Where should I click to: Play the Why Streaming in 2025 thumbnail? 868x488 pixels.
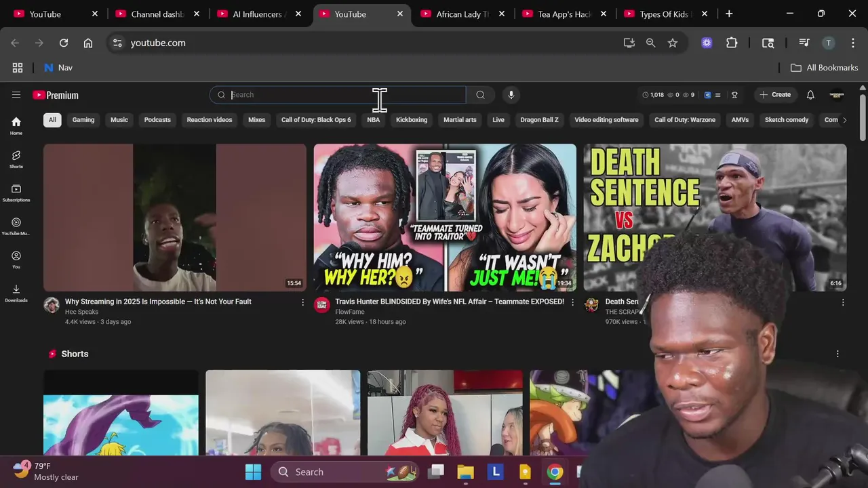coord(175,218)
